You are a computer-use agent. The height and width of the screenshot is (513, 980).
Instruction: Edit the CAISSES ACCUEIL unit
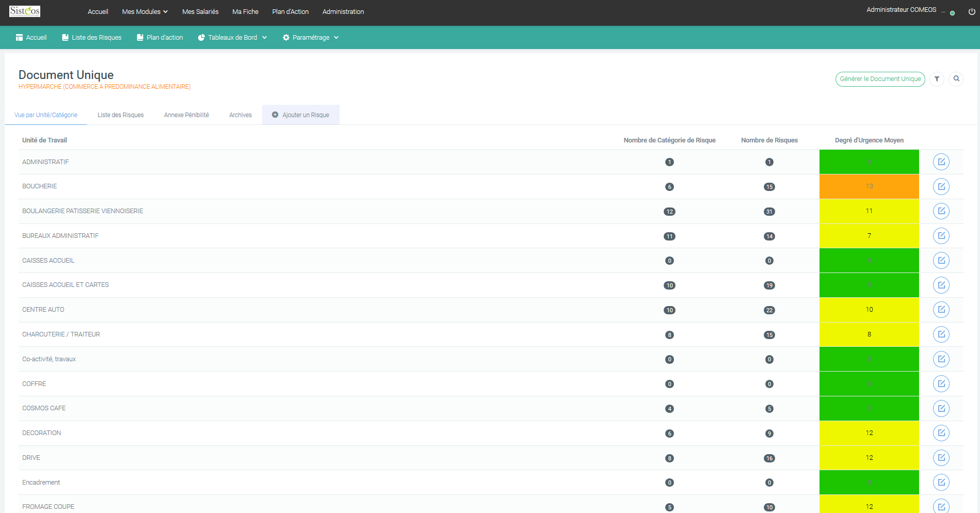pyautogui.click(x=941, y=261)
